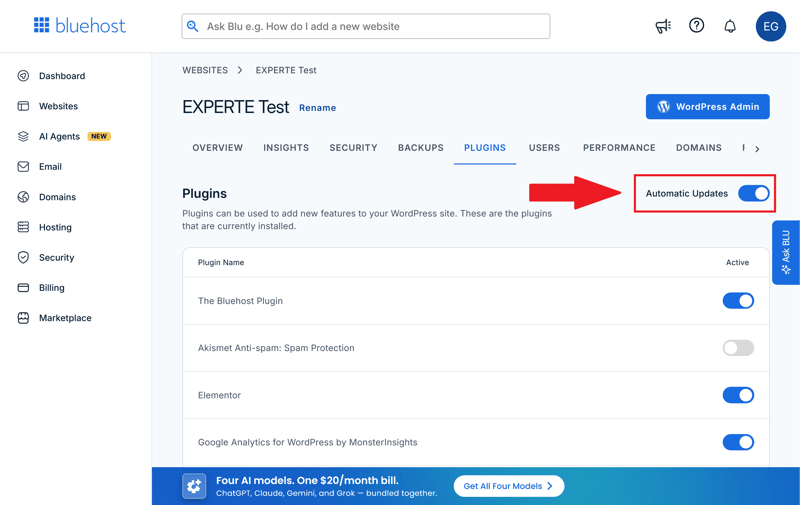Switch to the USERS tab
Screen dimensions: 800x505
tap(544, 148)
